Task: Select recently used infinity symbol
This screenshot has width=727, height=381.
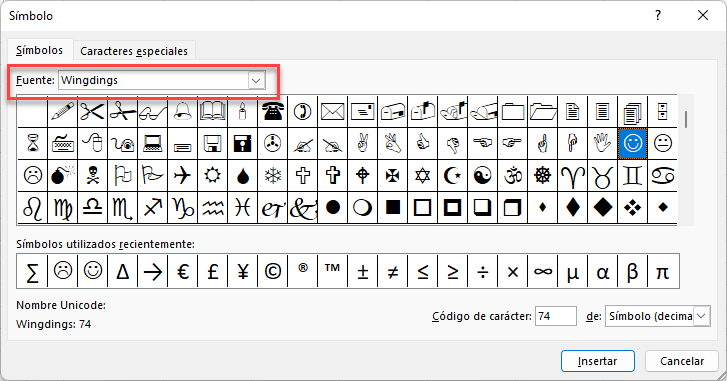Action: click(543, 271)
